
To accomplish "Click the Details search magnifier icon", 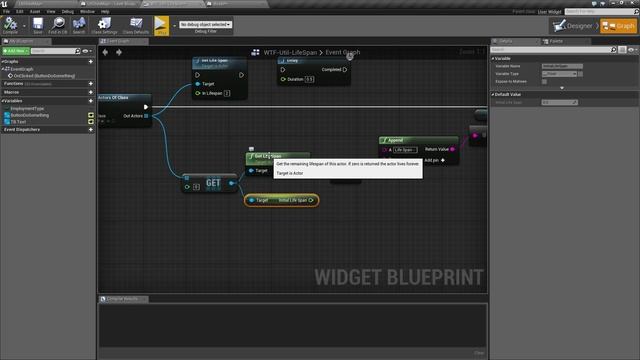I will [613, 50].
